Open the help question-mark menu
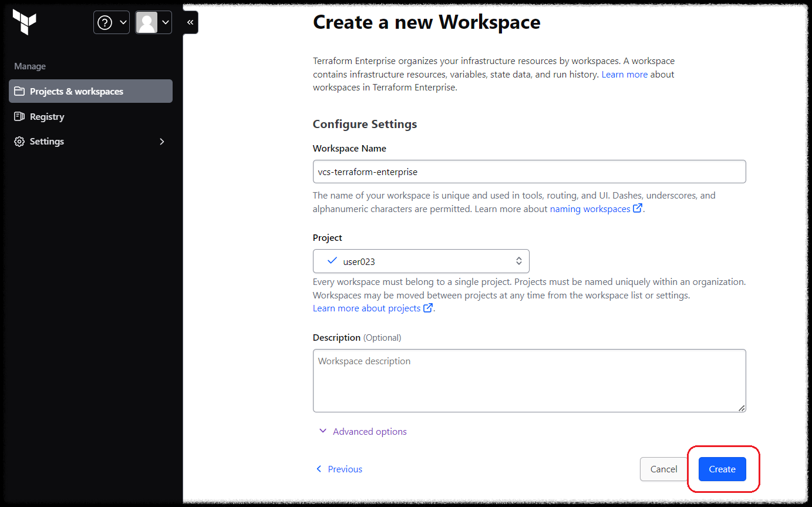812x507 pixels. click(x=112, y=22)
